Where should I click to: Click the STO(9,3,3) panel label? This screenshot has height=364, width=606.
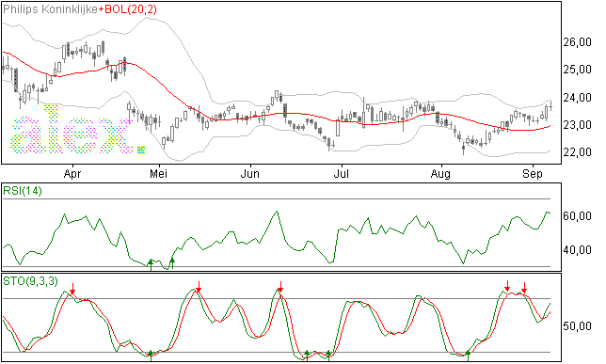(30, 281)
